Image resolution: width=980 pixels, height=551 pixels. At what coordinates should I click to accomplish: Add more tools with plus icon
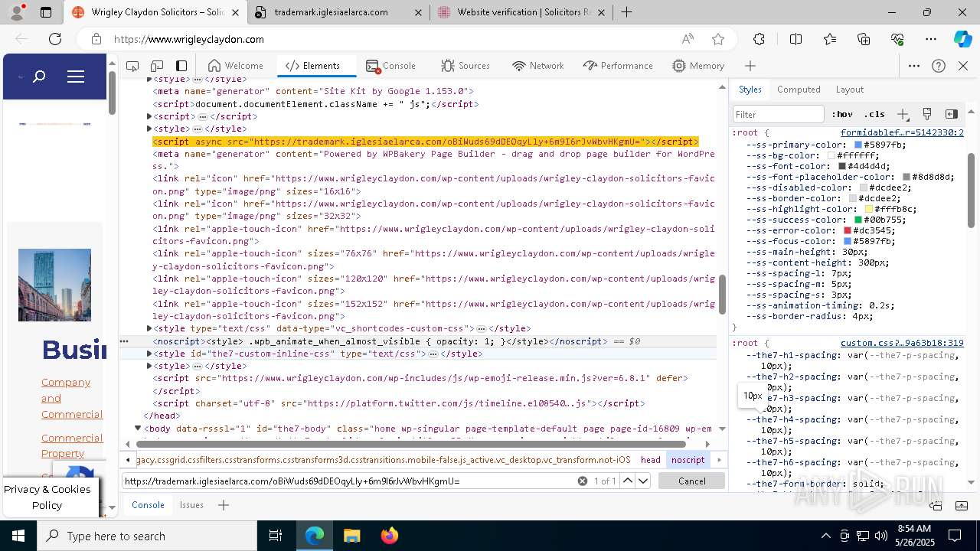[x=750, y=66]
